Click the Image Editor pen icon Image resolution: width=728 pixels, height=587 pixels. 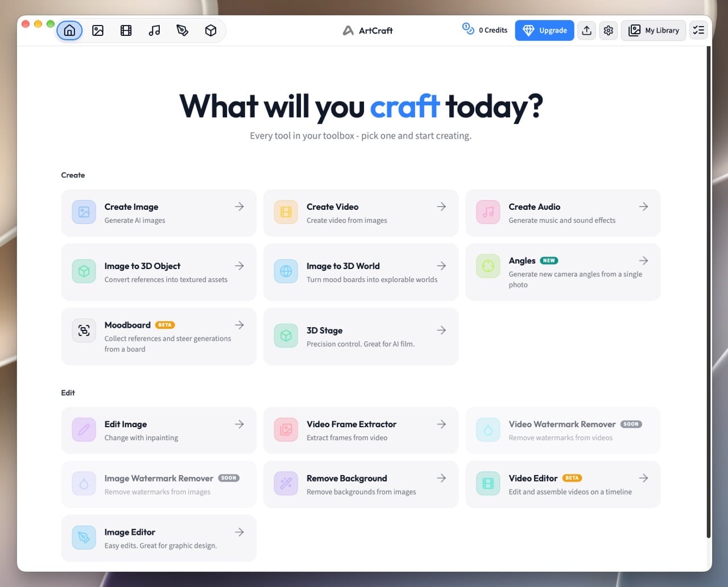(x=84, y=538)
